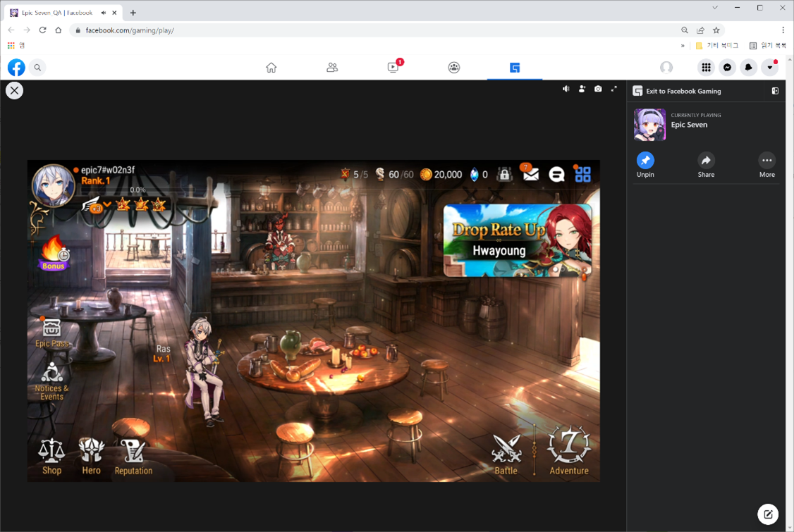This screenshot has height=532, width=794.
Task: Collapse the right side panel
Action: (x=775, y=91)
